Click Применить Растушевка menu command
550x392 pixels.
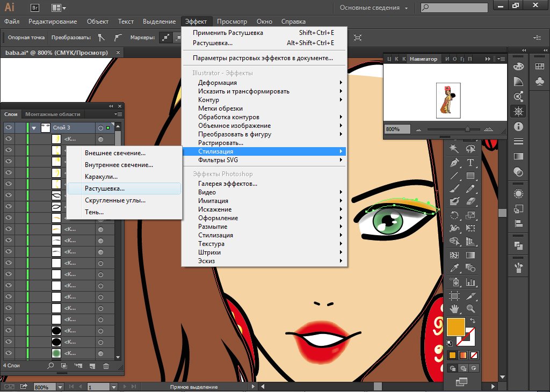tap(264, 33)
